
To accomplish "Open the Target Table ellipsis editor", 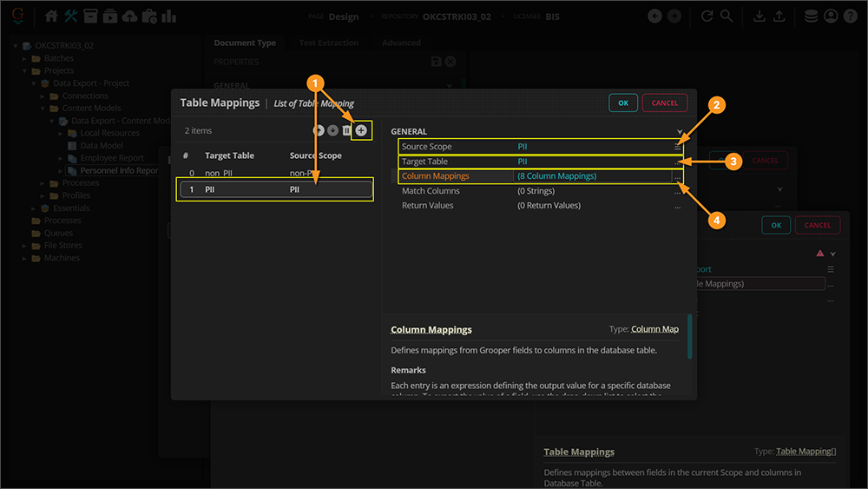I will click(x=678, y=162).
